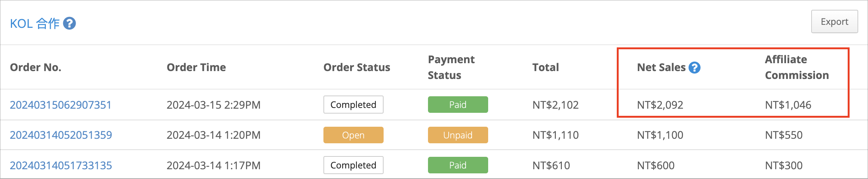Image resolution: width=868 pixels, height=179 pixels.
Task: Click the Order Time column header
Action: pos(196,67)
